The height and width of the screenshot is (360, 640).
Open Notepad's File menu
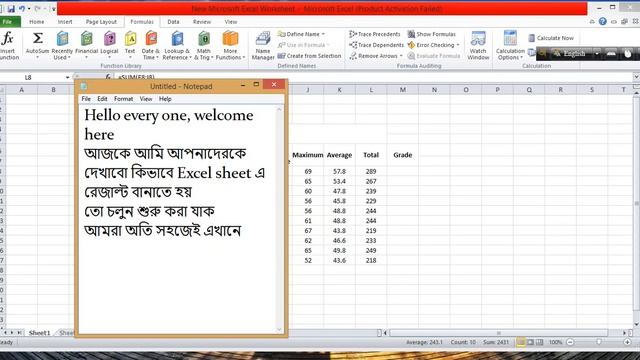86,99
